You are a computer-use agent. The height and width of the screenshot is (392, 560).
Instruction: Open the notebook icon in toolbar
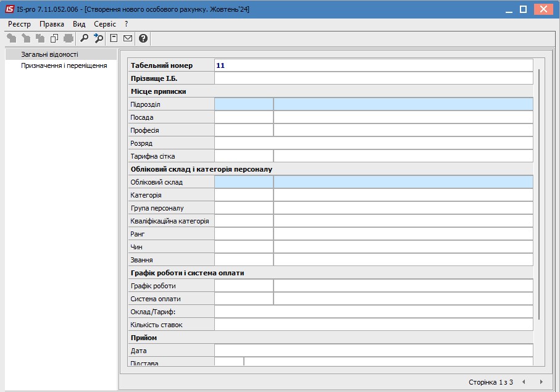[x=114, y=38]
